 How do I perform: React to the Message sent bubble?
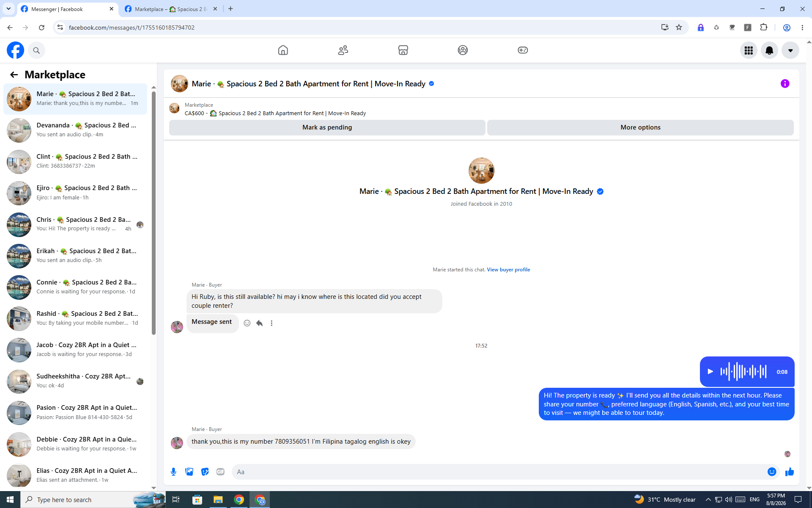coord(247,323)
